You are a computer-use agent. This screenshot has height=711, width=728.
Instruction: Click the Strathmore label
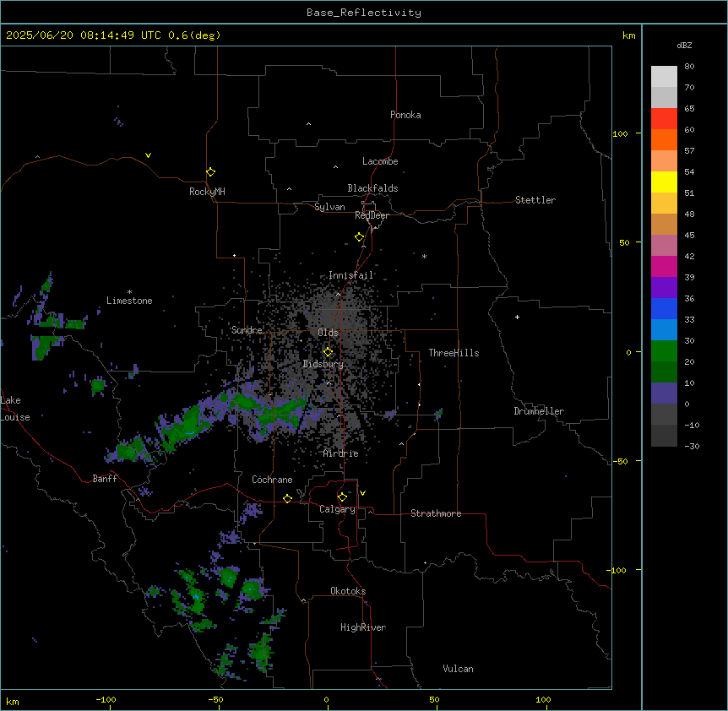(x=436, y=513)
